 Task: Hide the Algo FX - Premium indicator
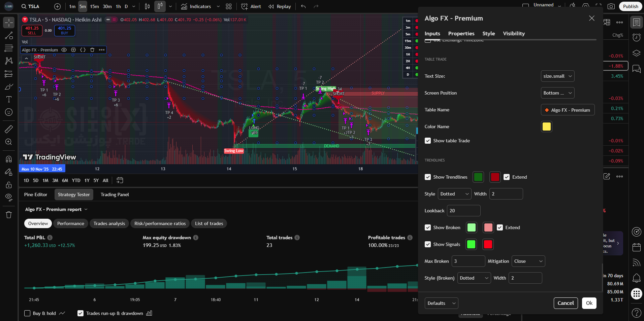click(x=64, y=50)
